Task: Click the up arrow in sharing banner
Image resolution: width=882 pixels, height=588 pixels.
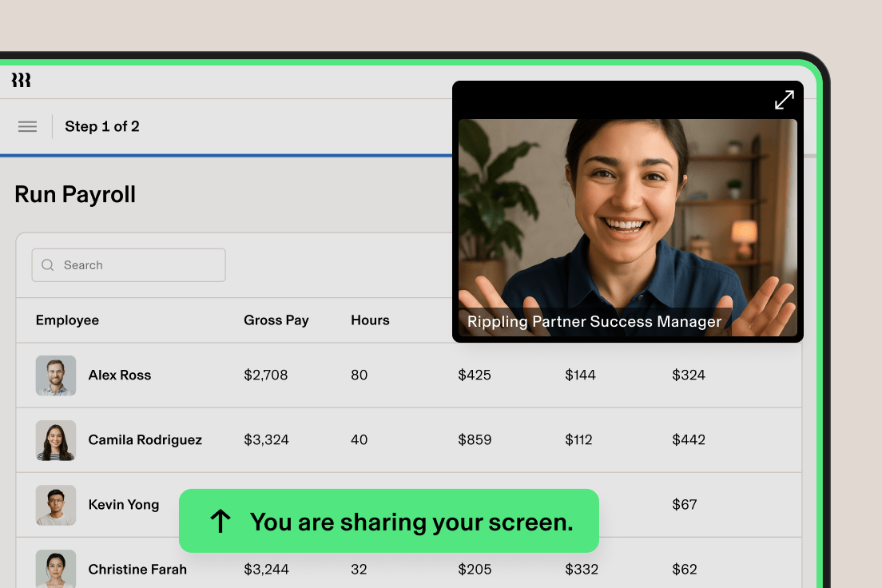Action: tap(220, 521)
